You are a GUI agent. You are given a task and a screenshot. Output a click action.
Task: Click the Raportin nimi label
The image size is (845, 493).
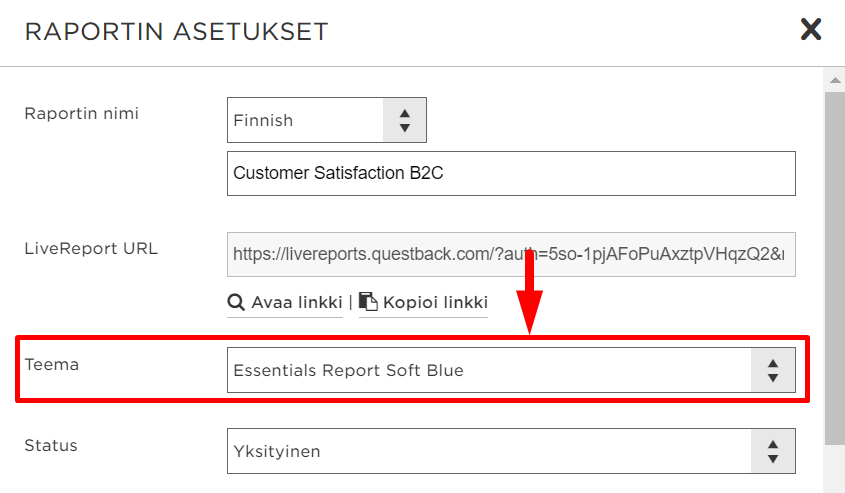(x=81, y=114)
